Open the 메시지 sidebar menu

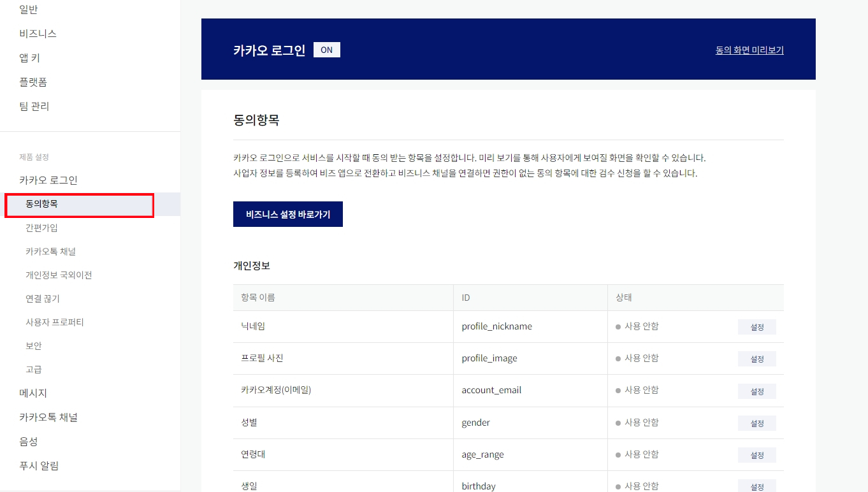(33, 393)
